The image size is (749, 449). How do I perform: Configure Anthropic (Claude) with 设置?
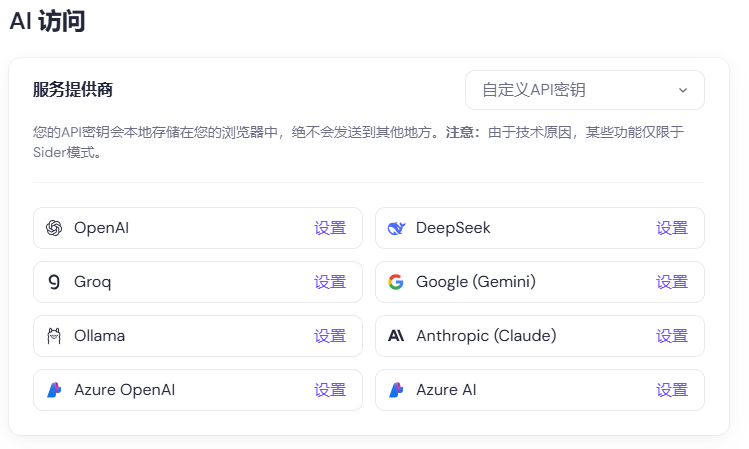click(672, 336)
